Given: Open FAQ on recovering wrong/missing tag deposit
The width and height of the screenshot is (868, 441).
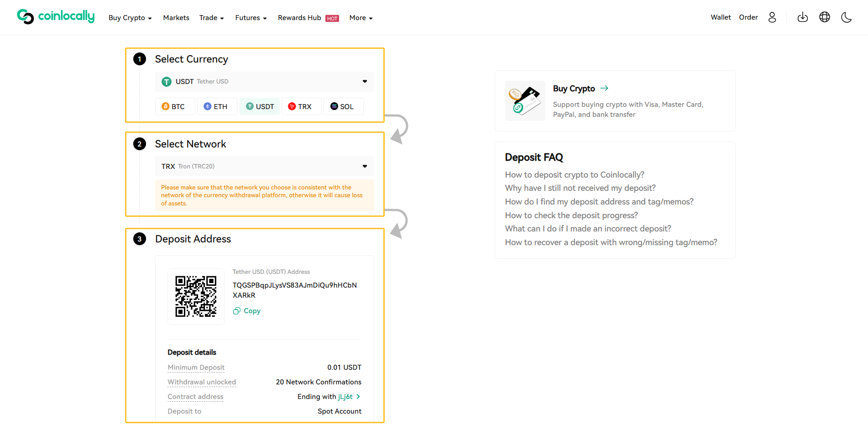Looking at the screenshot, I should click(611, 242).
